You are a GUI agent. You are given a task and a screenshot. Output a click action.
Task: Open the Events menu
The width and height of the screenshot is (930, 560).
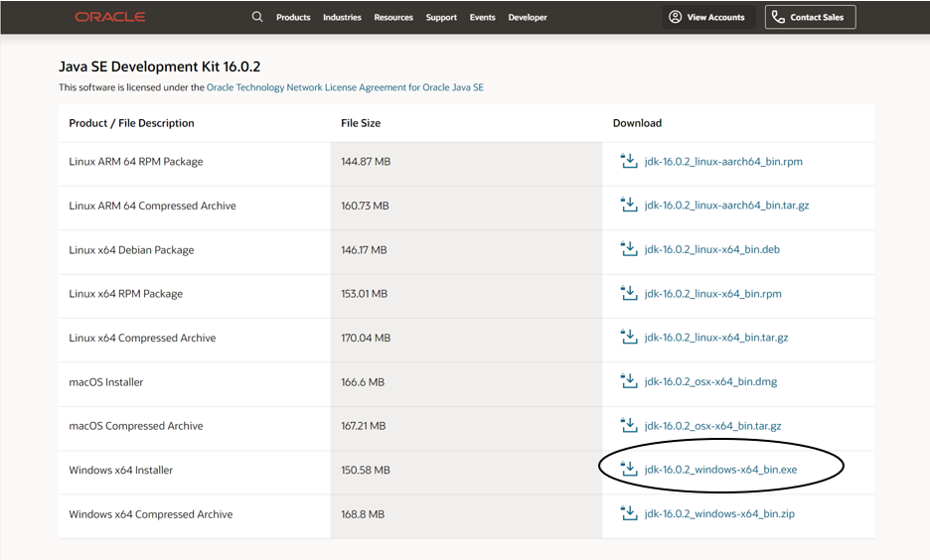pos(482,17)
